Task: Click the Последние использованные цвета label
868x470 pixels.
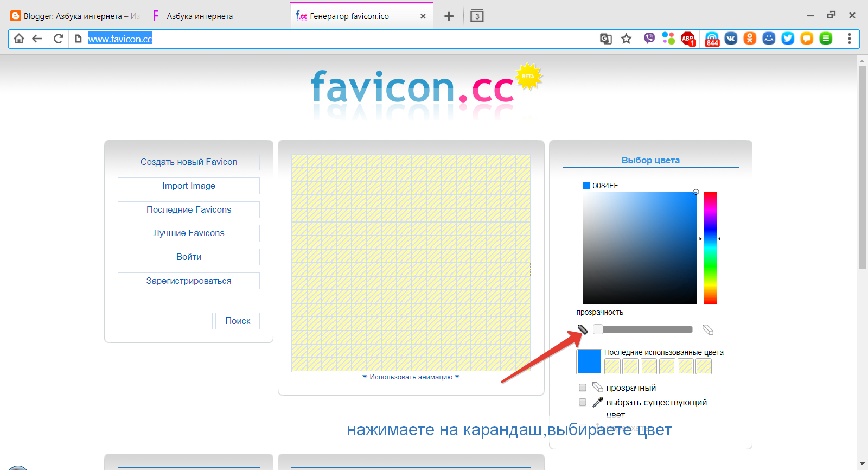Action: coord(664,352)
